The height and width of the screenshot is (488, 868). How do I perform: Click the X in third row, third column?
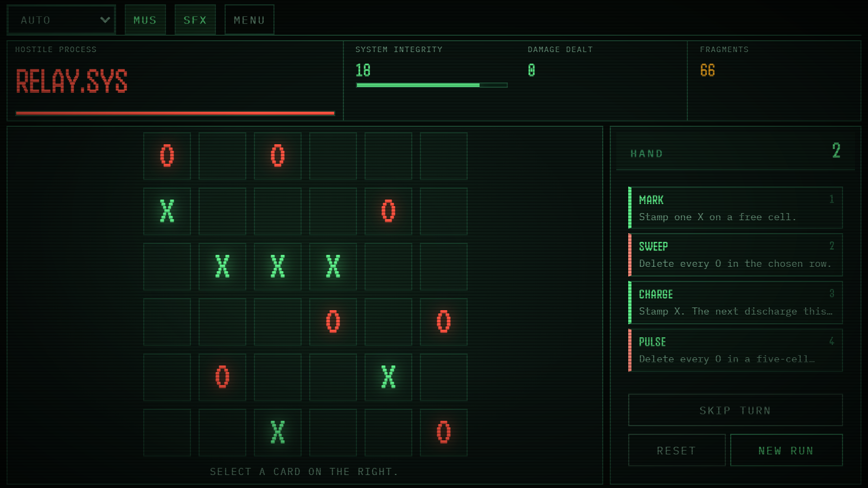278,267
